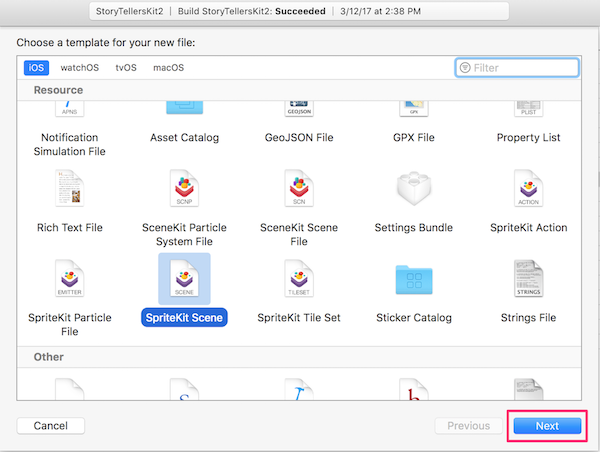This screenshot has height=452, width=600.
Task: Click the Cancel button
Action: click(x=51, y=426)
